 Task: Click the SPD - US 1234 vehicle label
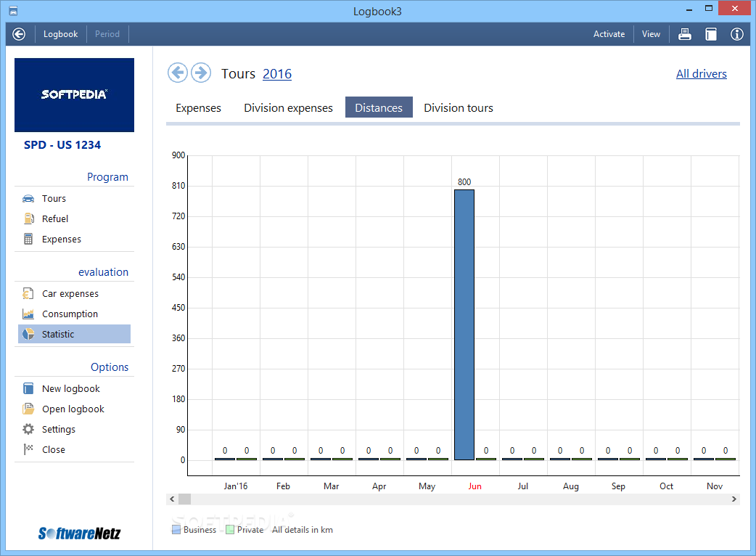click(x=62, y=145)
